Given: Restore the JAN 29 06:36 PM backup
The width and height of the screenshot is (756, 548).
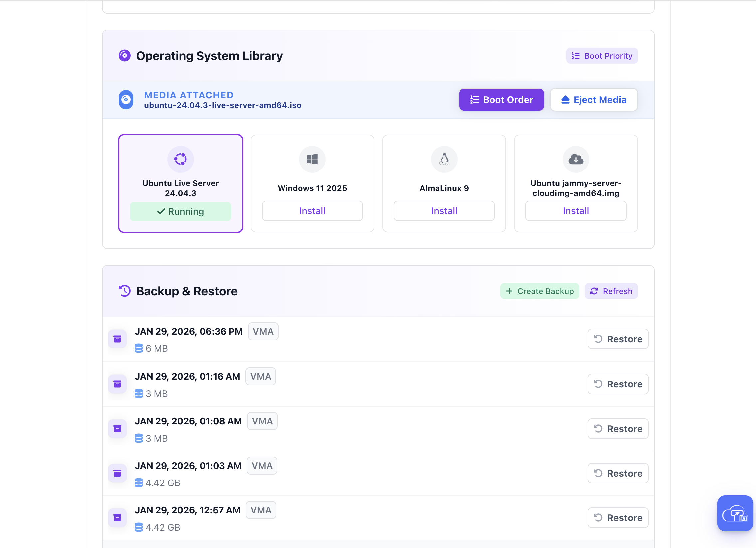Looking at the screenshot, I should click(618, 339).
